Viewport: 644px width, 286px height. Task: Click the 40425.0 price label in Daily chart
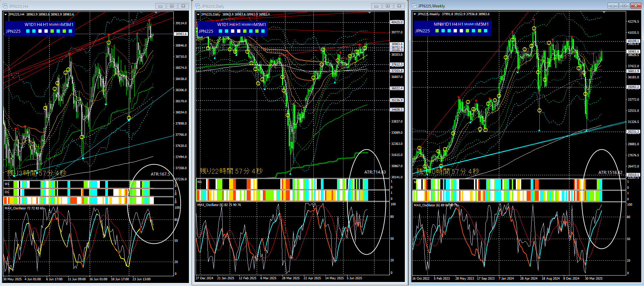397,22
